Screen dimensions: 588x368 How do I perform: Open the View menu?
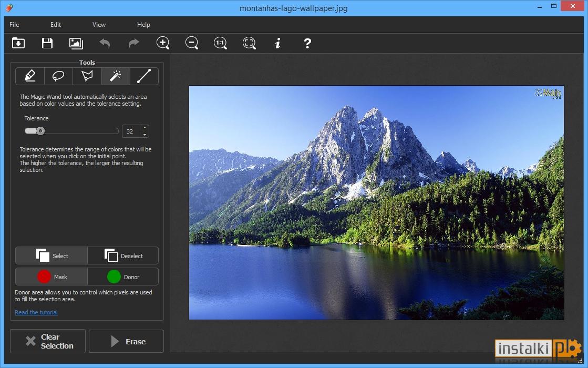[99, 24]
